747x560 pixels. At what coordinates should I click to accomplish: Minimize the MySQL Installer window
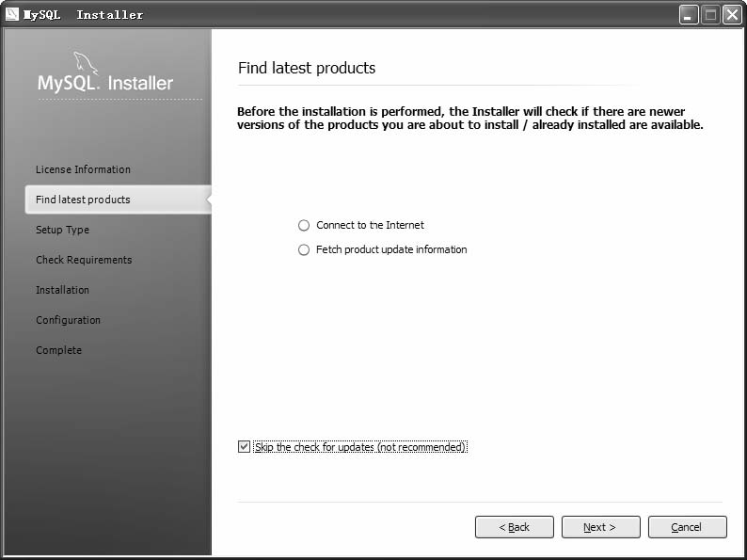[x=689, y=15]
